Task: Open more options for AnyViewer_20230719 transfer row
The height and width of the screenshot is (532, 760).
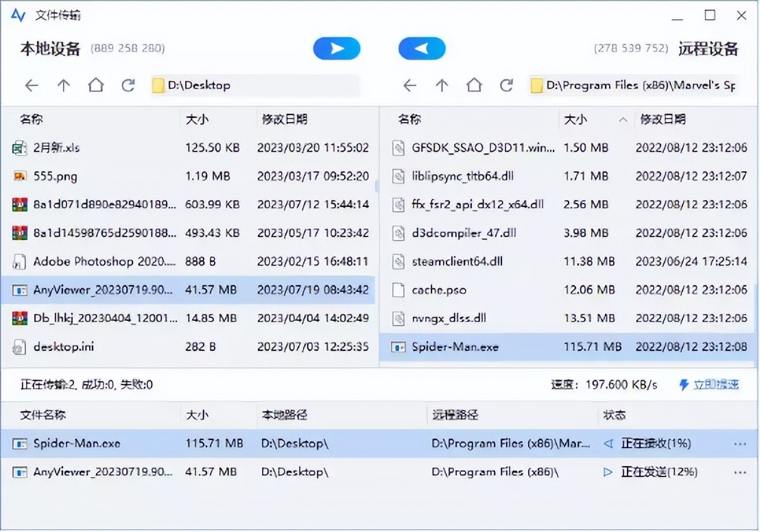Action: 740,472
